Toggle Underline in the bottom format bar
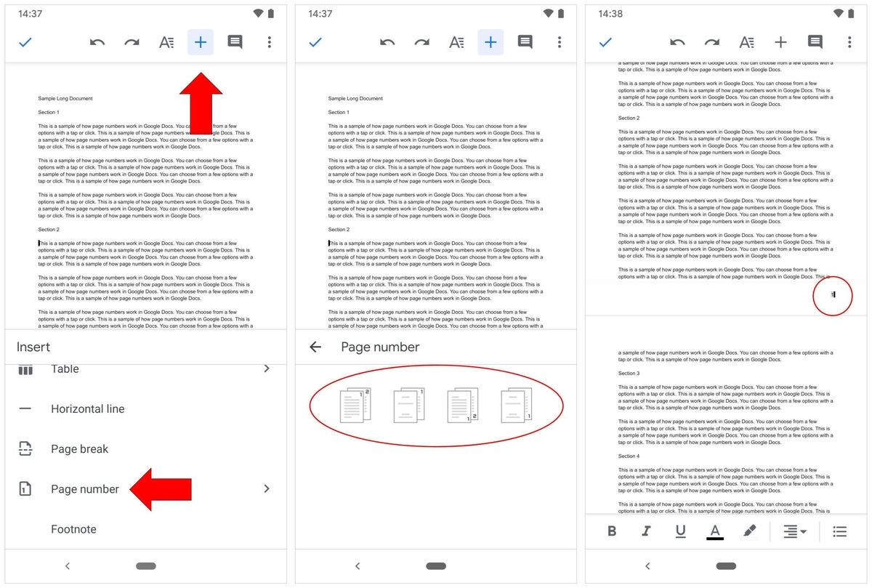This screenshot has width=872, height=588. pos(680,531)
